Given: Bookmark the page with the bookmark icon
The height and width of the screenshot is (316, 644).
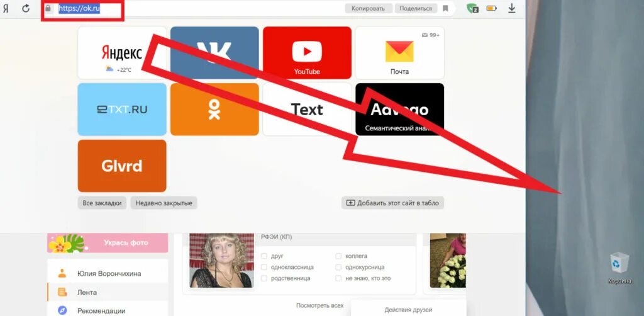Looking at the screenshot, I should [x=445, y=8].
